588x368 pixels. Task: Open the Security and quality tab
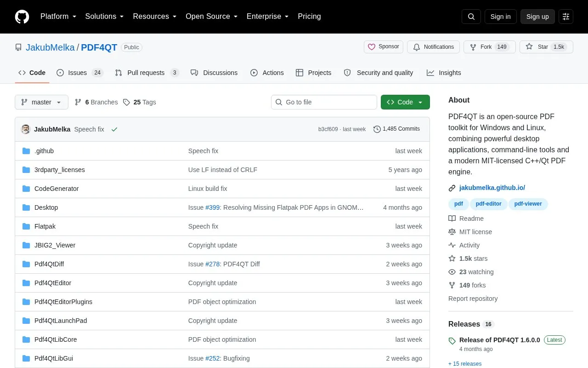click(379, 73)
